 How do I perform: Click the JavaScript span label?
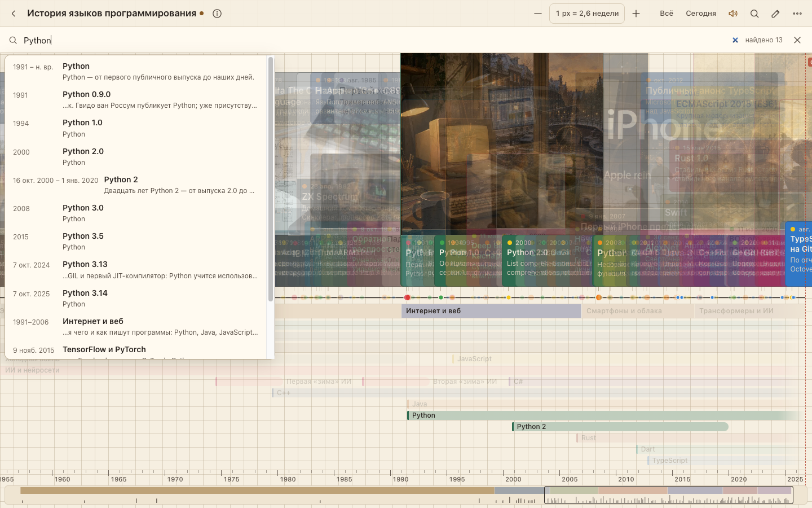tap(474, 359)
